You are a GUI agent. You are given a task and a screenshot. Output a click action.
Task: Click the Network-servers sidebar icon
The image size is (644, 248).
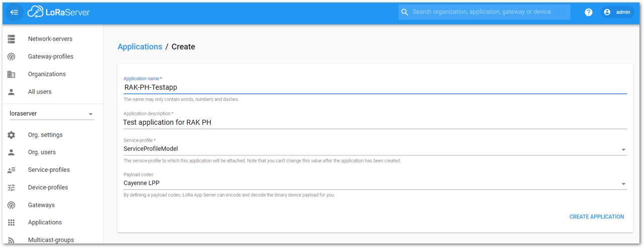pyautogui.click(x=12, y=39)
